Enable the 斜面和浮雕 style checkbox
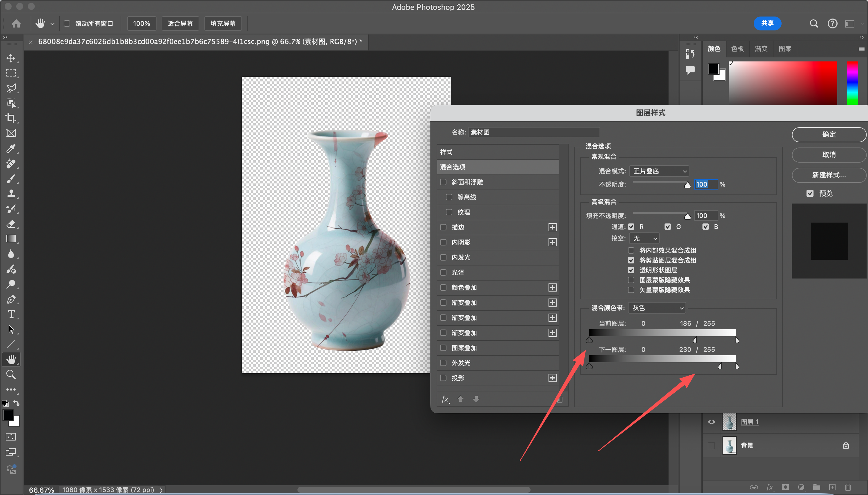Screen dimensions: 868x495 point(443,182)
